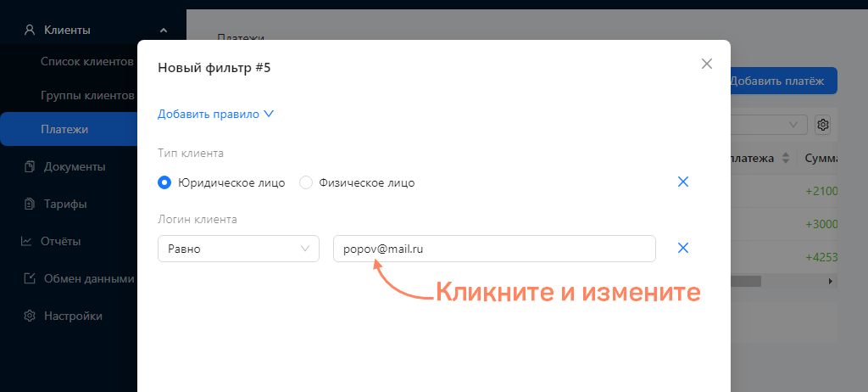The width and height of the screenshot is (868, 392).
Task: Open the table settings gear icon
Action: pyautogui.click(x=823, y=125)
